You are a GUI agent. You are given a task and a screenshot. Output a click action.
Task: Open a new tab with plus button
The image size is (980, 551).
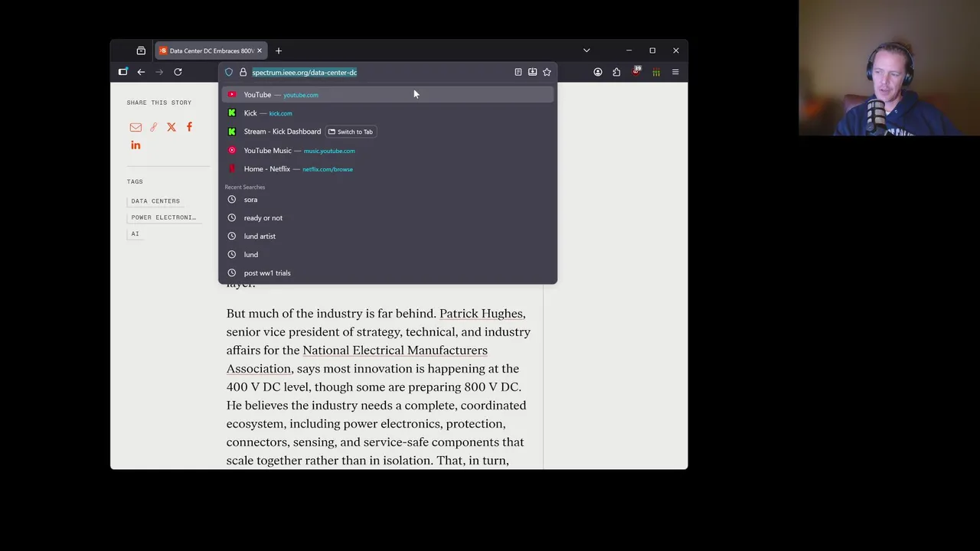pos(279,51)
